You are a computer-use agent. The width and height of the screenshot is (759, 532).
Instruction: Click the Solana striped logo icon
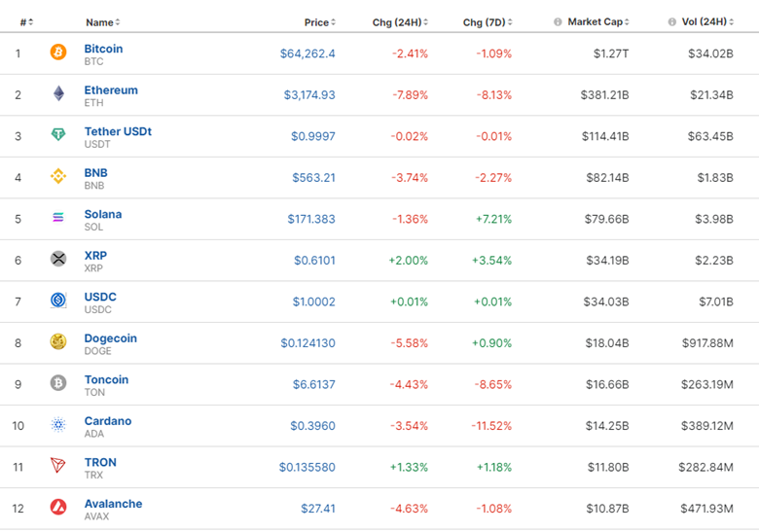(58, 217)
